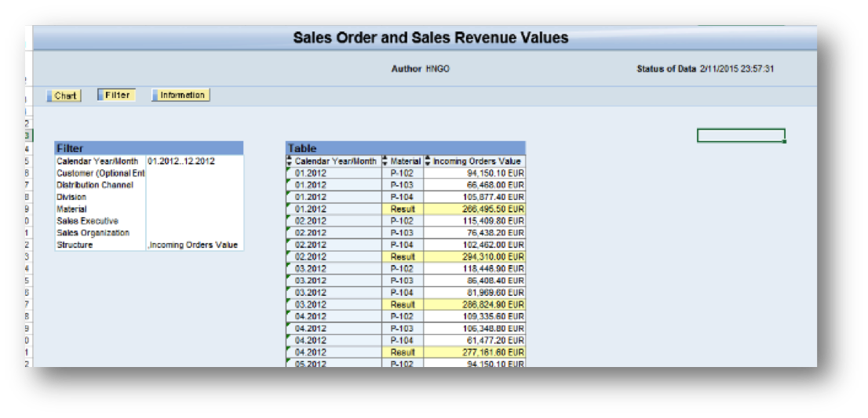868x418 pixels.
Task: Click the 106,348.80 EUR cell
Action: (x=475, y=329)
